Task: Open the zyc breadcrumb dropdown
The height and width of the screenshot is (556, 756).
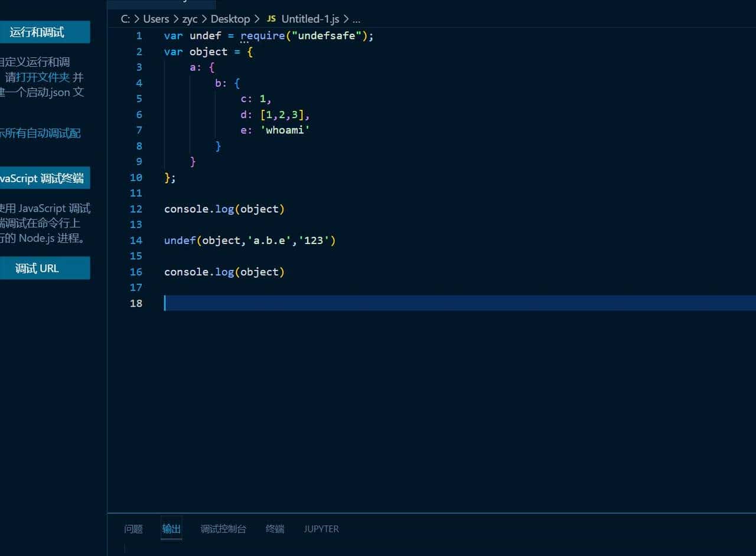Action: 190,18
